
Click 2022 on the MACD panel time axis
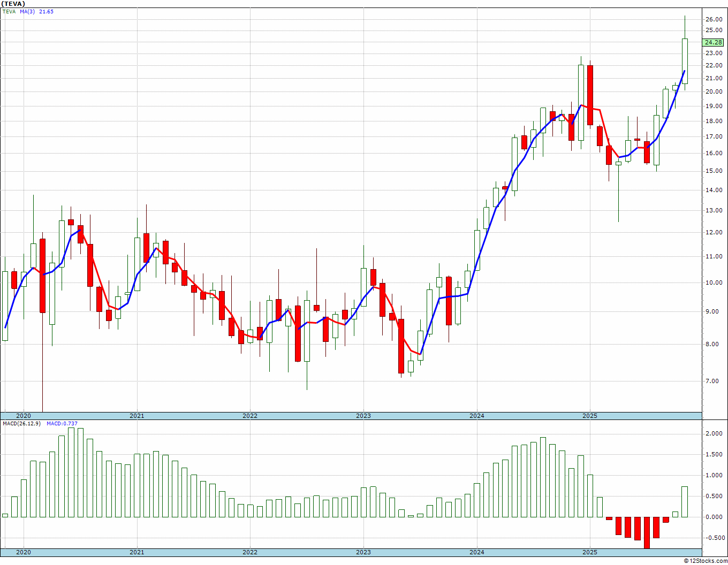(250, 552)
